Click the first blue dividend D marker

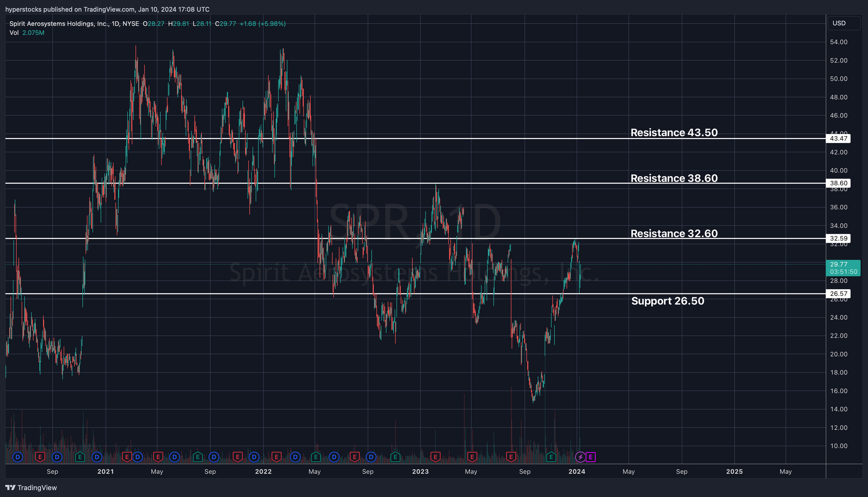click(x=17, y=457)
